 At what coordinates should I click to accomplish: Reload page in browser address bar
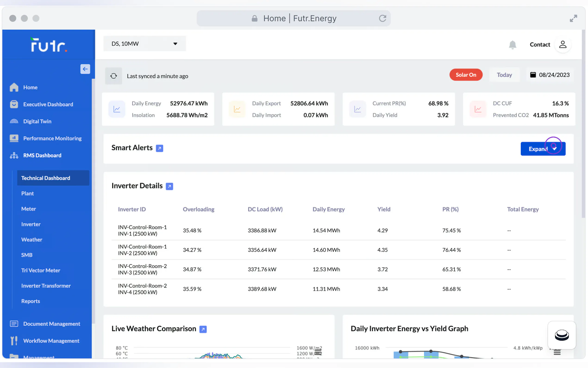pyautogui.click(x=382, y=18)
